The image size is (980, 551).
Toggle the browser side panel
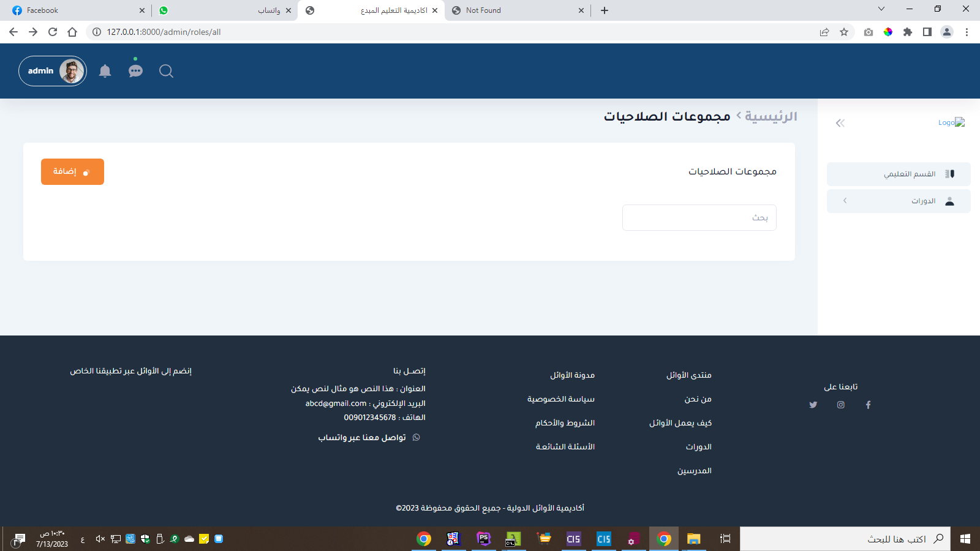coord(927,32)
